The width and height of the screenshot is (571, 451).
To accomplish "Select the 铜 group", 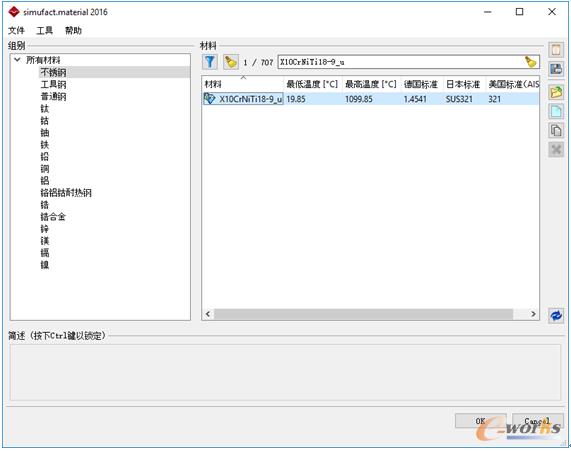I will click(x=44, y=169).
